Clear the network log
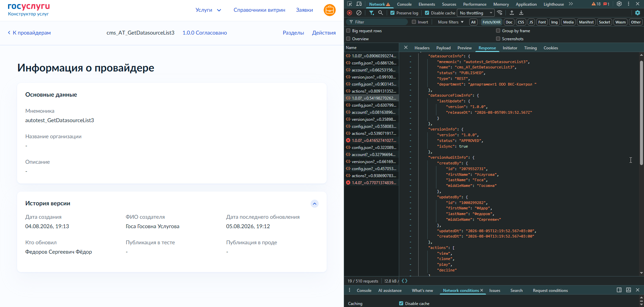 (359, 13)
